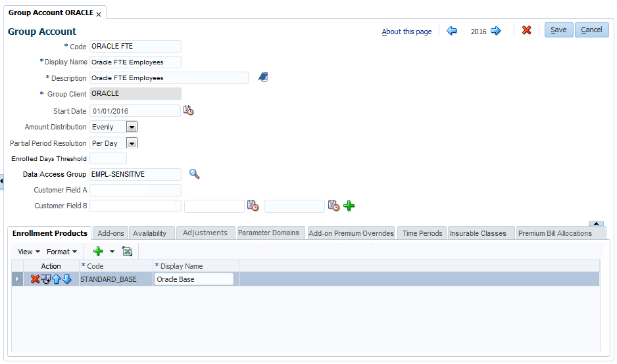Click in the Customer Field A input
617x364 pixels.
point(136,191)
